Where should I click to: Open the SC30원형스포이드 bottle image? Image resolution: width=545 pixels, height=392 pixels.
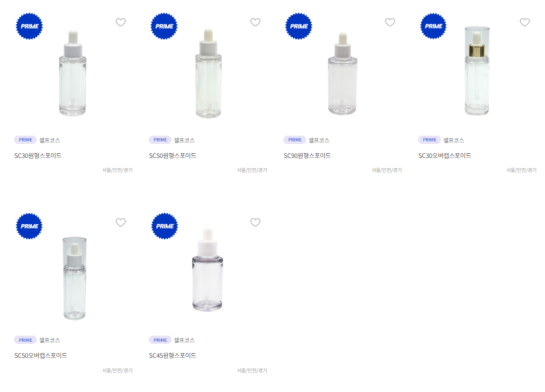click(73, 73)
